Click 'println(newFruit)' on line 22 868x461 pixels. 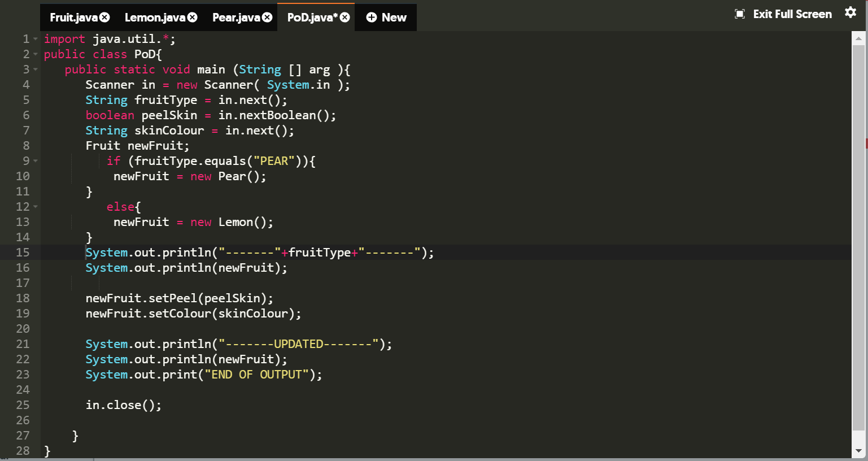click(x=221, y=359)
